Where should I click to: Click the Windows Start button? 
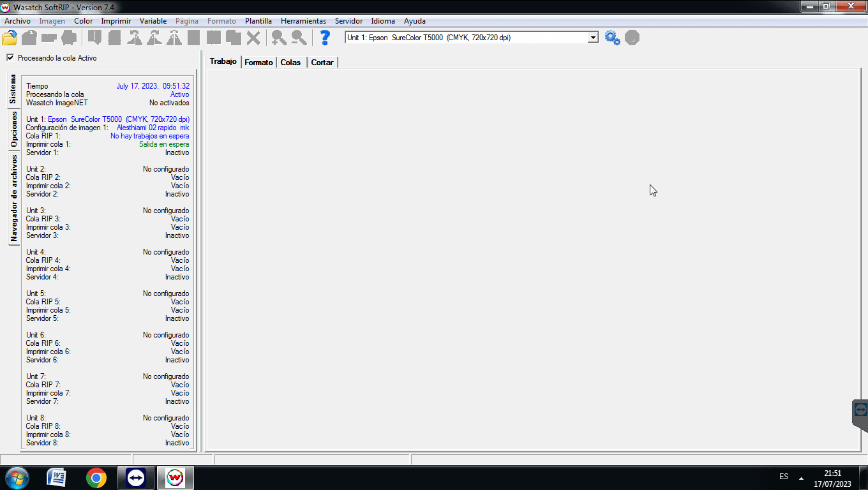17,477
